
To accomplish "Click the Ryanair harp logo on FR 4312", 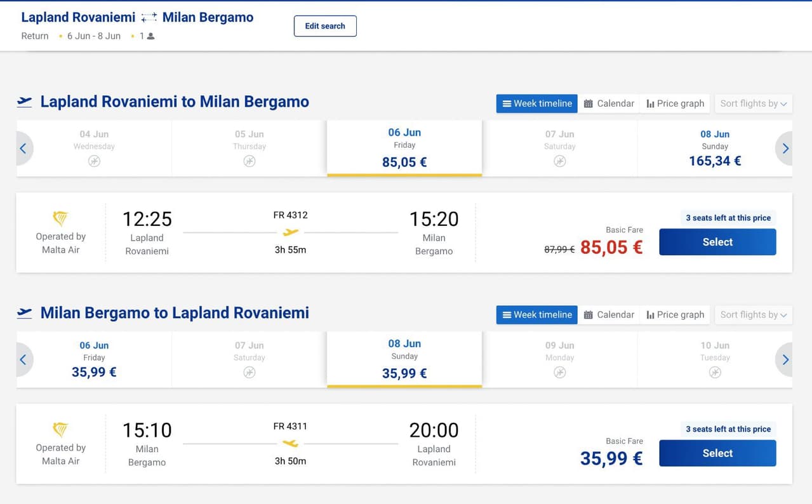I will coord(60,219).
